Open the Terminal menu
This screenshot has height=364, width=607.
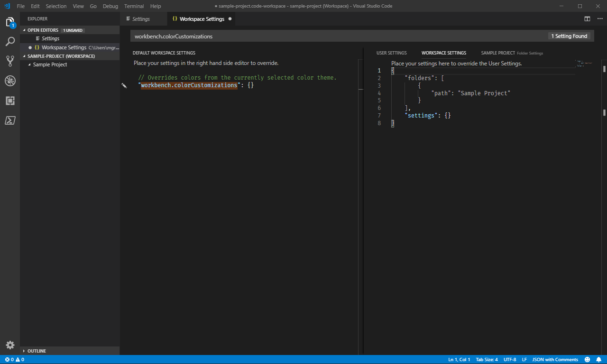click(134, 6)
